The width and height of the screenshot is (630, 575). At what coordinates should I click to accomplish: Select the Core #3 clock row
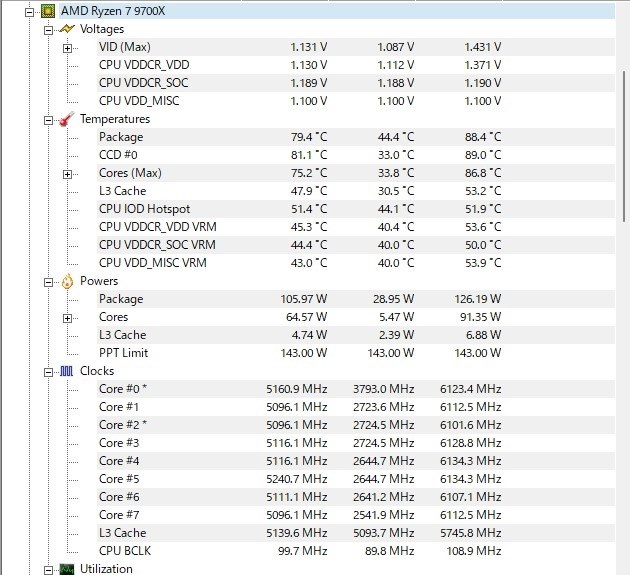tap(356, 443)
